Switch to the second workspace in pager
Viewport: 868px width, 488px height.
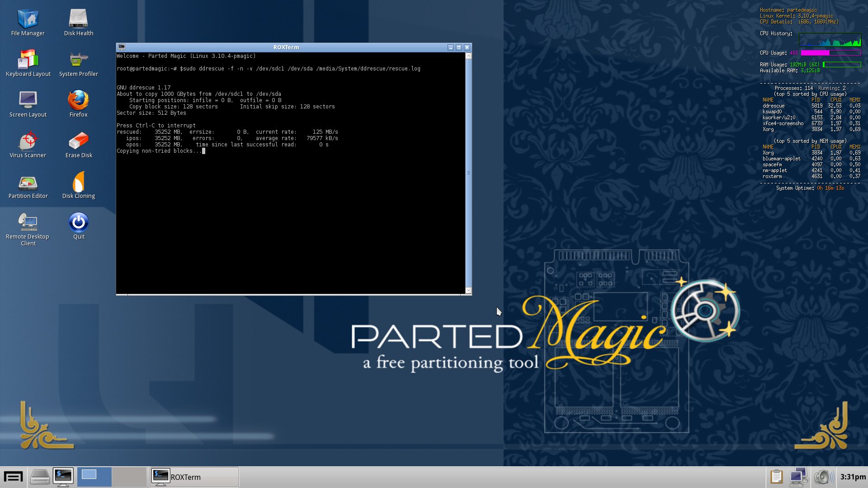[x=129, y=477]
